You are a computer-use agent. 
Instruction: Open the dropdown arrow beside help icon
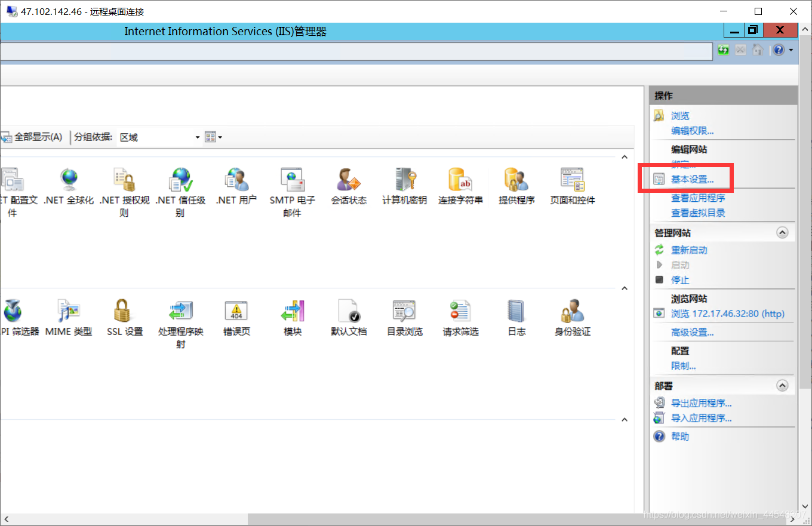point(791,50)
